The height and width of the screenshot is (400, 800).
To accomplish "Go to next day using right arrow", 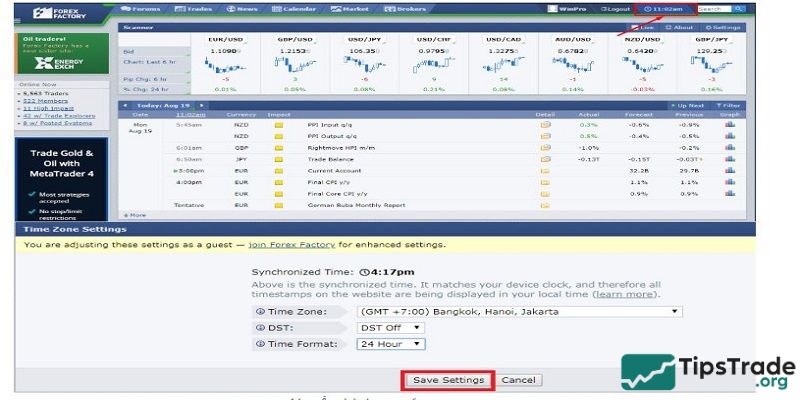I will (201, 105).
